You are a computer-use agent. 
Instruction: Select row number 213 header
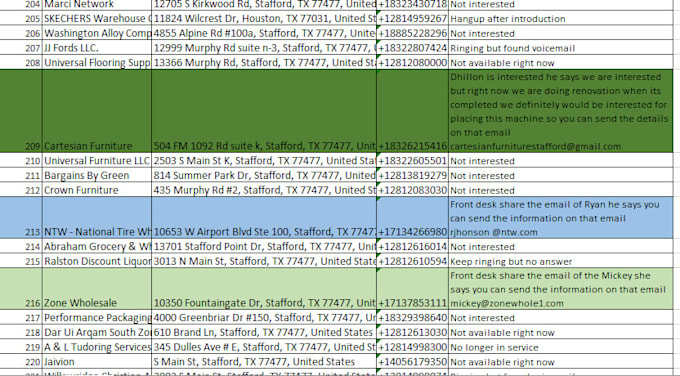pos(21,218)
